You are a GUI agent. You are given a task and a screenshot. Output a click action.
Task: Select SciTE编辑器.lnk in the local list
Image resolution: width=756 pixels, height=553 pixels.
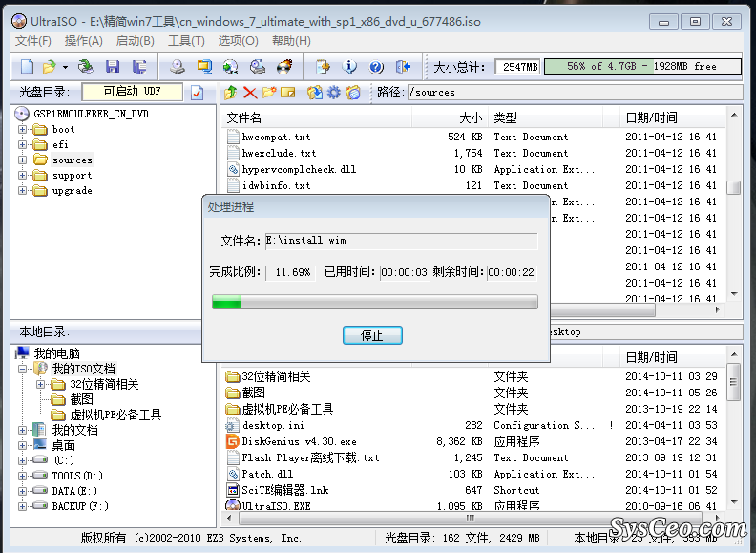click(x=285, y=490)
